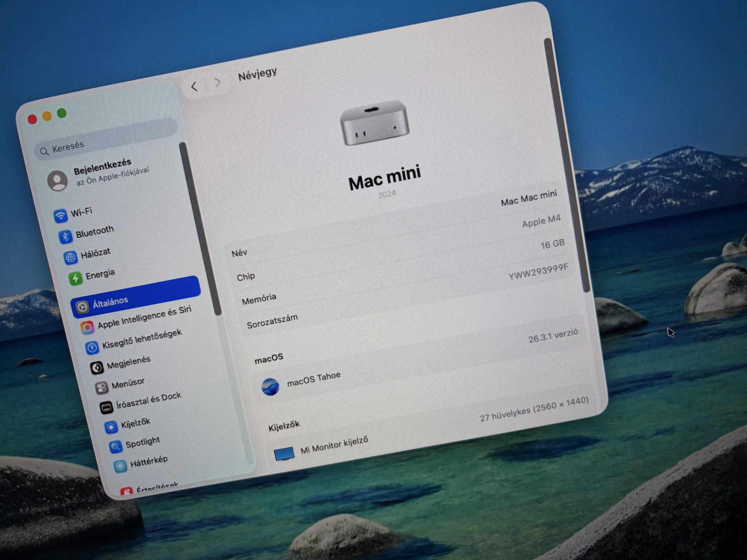Click the serial number YWW293999F
This screenshot has width=747, height=560.
pos(538,272)
